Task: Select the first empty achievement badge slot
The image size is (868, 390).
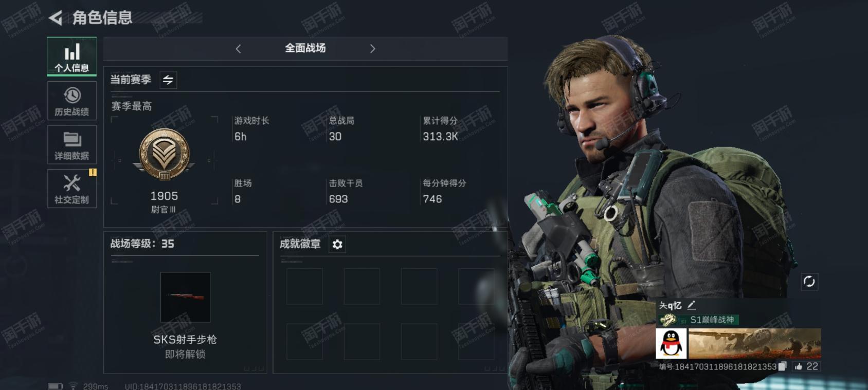Action: point(304,286)
